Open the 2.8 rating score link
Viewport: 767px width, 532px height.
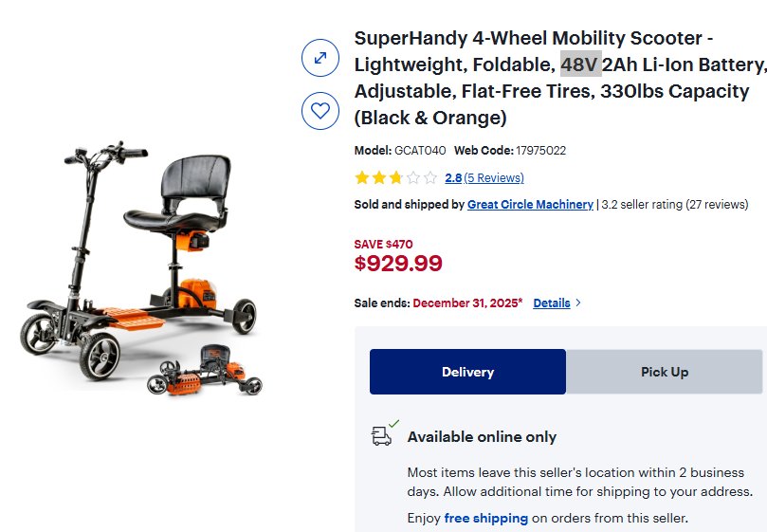pos(453,177)
